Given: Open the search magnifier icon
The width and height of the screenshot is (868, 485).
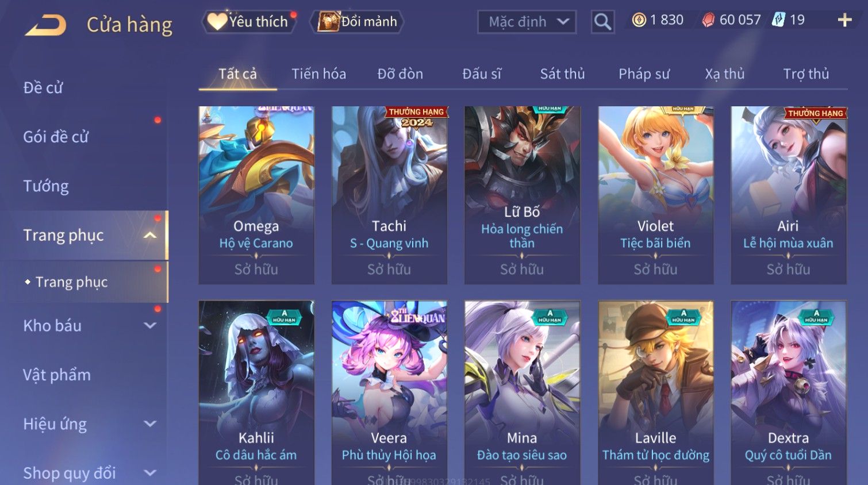Looking at the screenshot, I should click(602, 22).
